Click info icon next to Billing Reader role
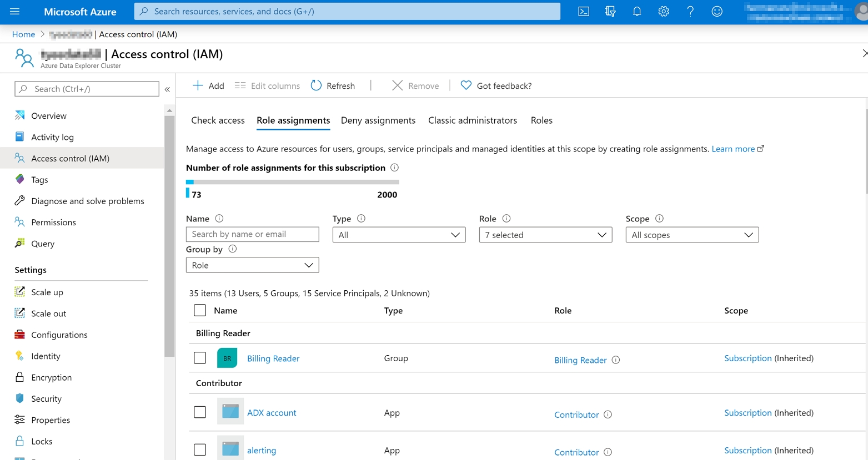The width and height of the screenshot is (868, 460). coord(616,360)
